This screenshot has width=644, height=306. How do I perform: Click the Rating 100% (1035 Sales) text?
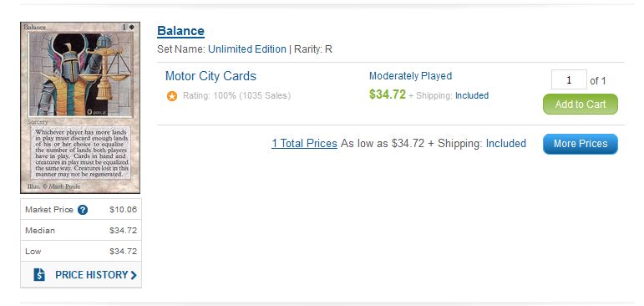tap(236, 96)
